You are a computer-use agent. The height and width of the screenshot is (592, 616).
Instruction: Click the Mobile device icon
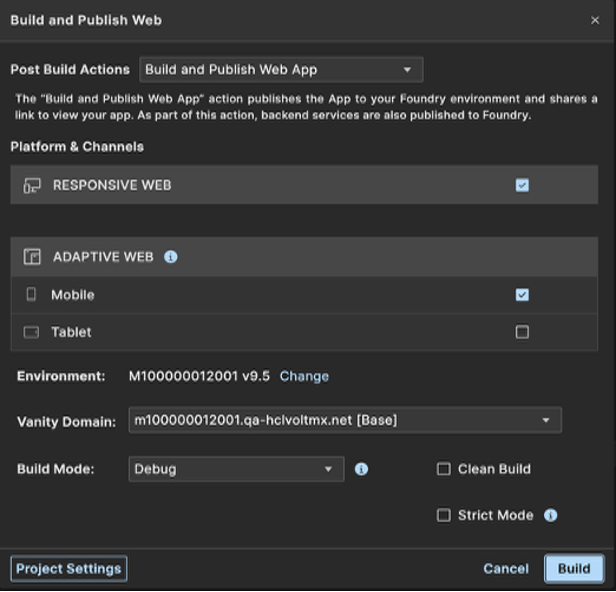[x=31, y=295]
